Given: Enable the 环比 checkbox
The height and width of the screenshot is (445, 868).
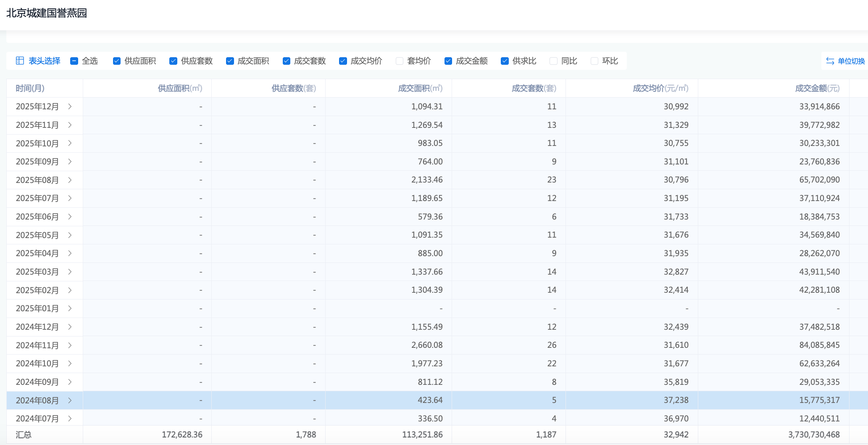Looking at the screenshot, I should coord(594,61).
